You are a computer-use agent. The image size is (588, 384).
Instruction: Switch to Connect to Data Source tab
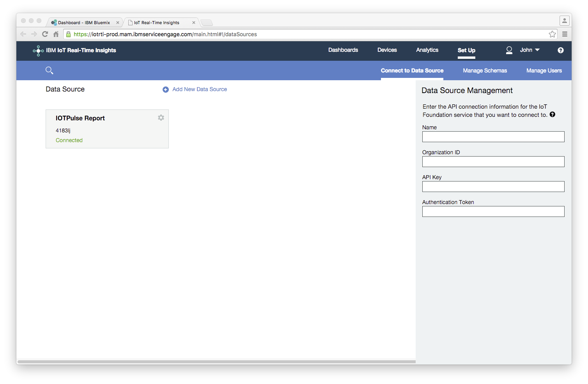click(x=412, y=71)
